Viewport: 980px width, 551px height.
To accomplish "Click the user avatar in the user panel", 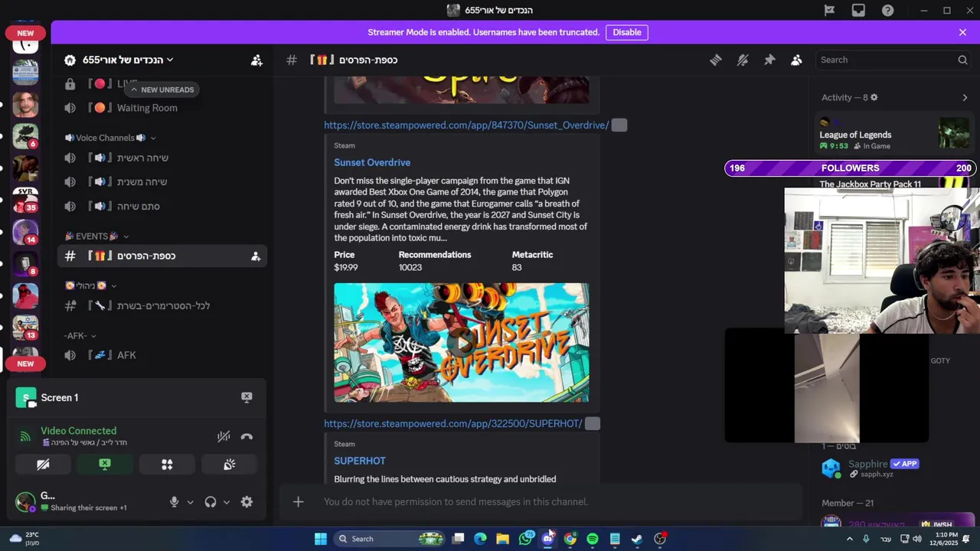I will [x=25, y=502].
